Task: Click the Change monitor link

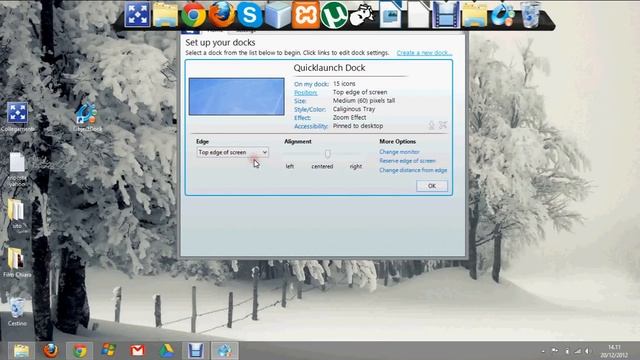Action: pos(399,152)
